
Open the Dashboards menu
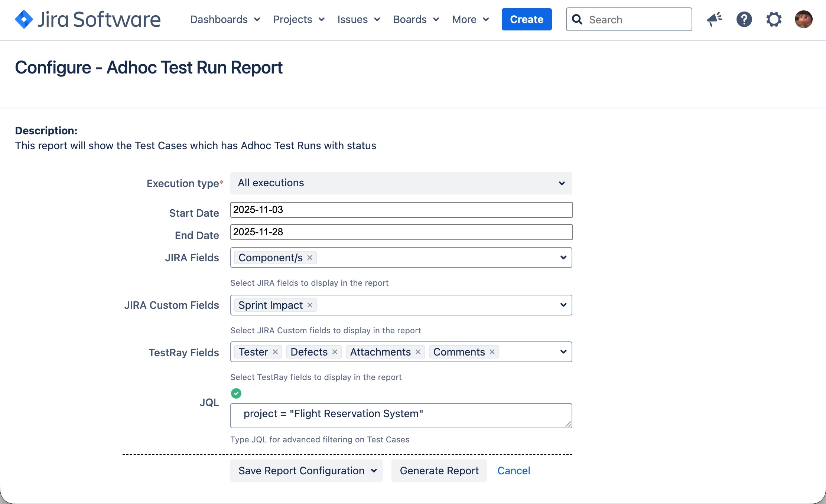pos(225,19)
